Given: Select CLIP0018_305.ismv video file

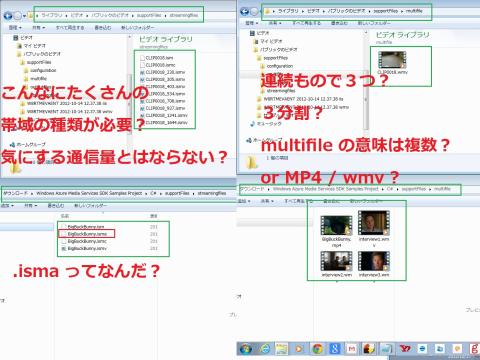Looking at the screenshot, I should (x=162, y=79).
